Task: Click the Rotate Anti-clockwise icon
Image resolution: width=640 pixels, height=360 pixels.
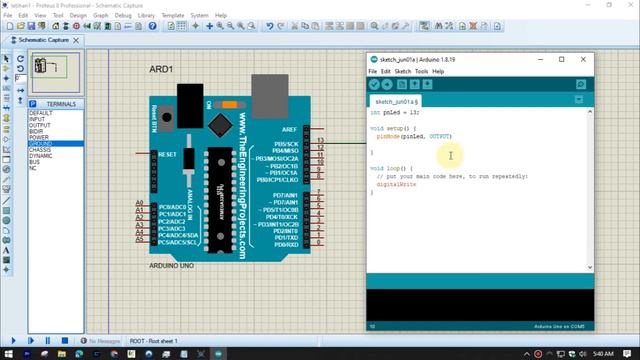Action: click(x=20, y=69)
